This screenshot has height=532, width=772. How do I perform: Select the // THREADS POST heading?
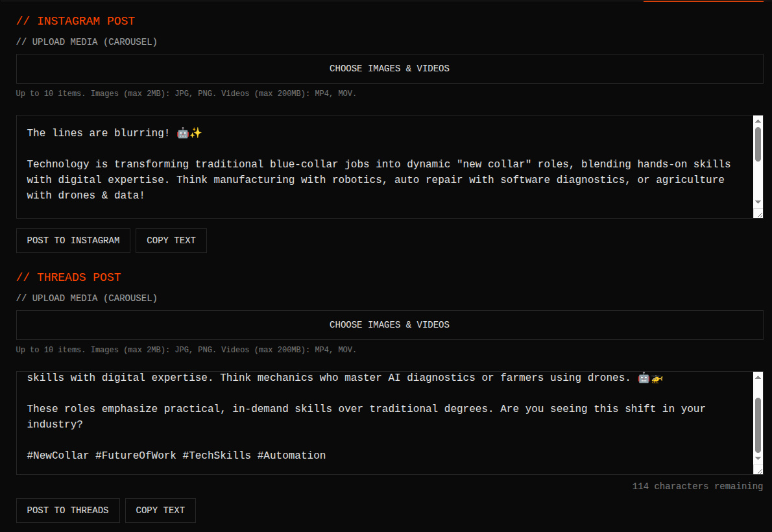pyautogui.click(x=68, y=277)
